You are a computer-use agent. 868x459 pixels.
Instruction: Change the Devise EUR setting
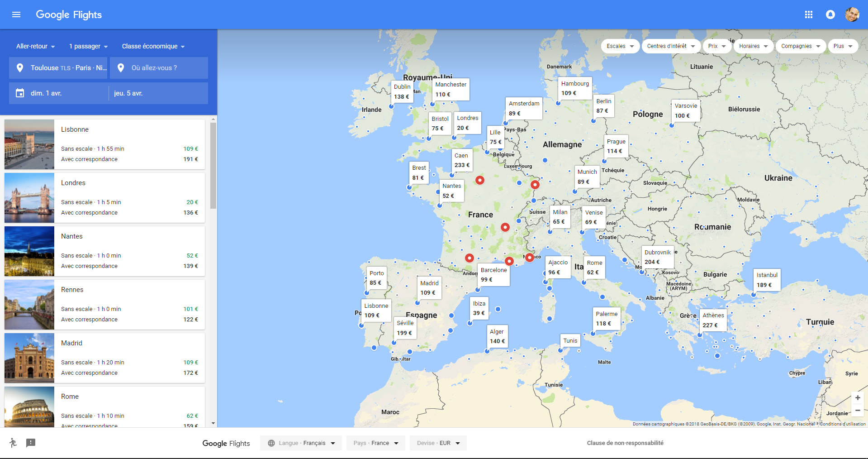tap(438, 443)
